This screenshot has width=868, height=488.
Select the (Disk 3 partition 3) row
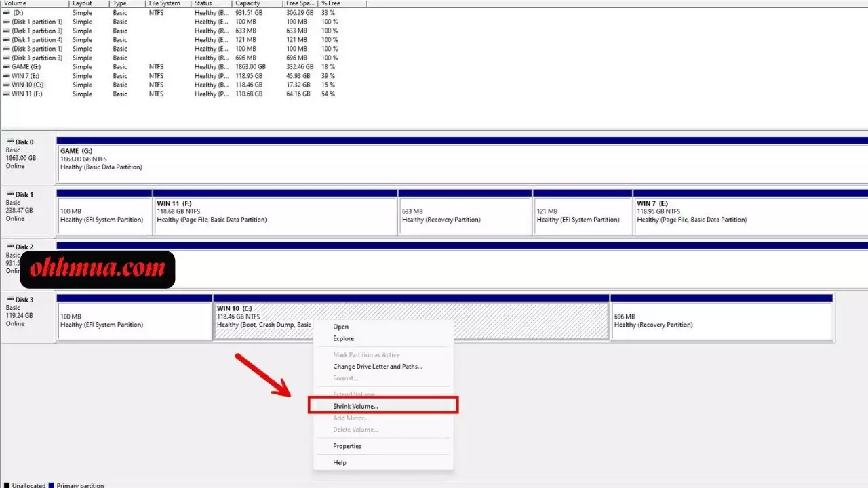(x=183, y=58)
